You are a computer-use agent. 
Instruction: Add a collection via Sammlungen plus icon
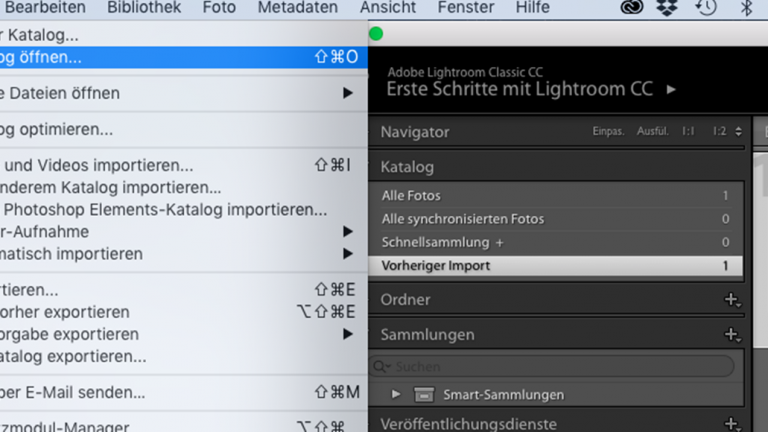click(x=732, y=335)
